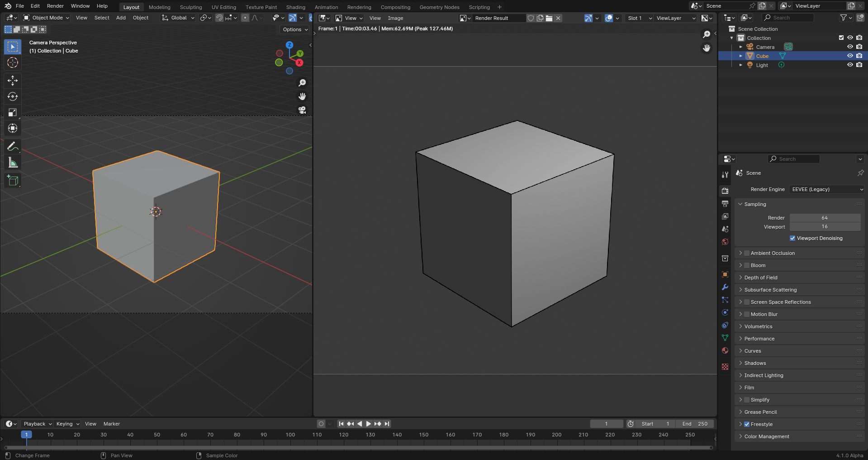Open the Object properties tab
This screenshot has height=460, width=868.
tap(725, 274)
